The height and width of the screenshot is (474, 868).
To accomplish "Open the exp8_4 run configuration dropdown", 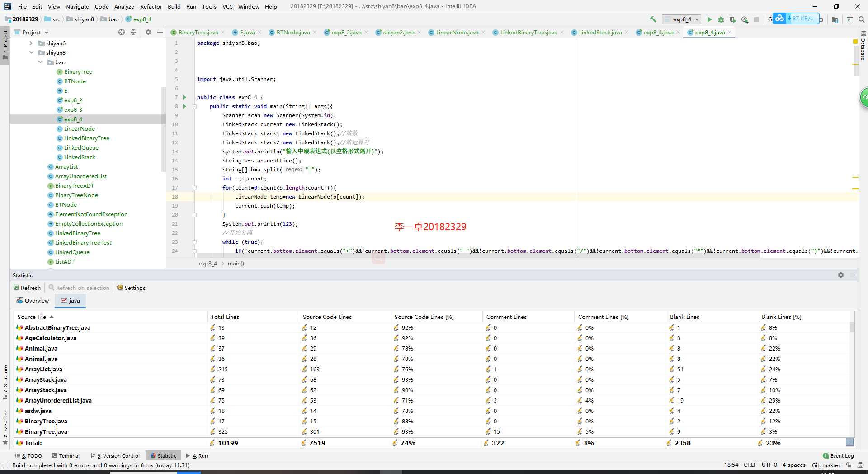I will tap(682, 19).
